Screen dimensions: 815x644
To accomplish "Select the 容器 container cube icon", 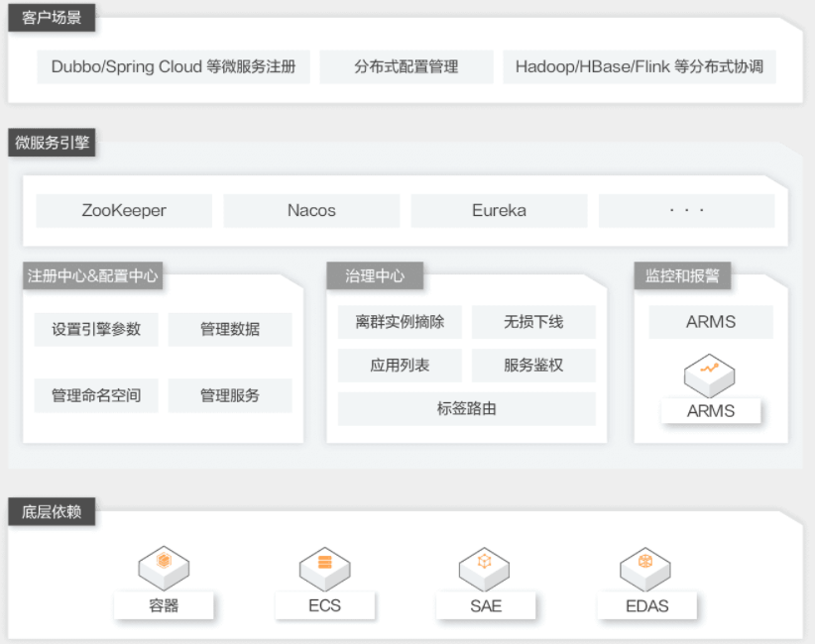I will point(164,568).
